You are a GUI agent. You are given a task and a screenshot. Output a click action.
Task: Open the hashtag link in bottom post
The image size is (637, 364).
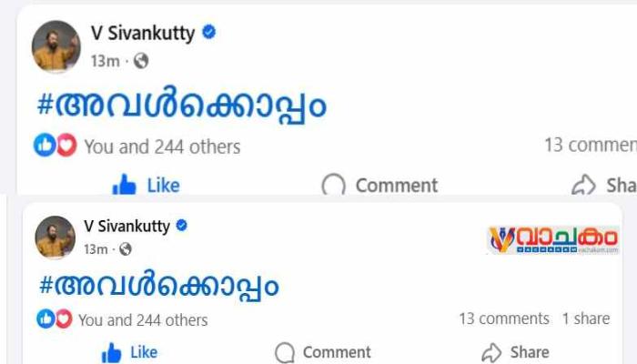click(x=157, y=286)
